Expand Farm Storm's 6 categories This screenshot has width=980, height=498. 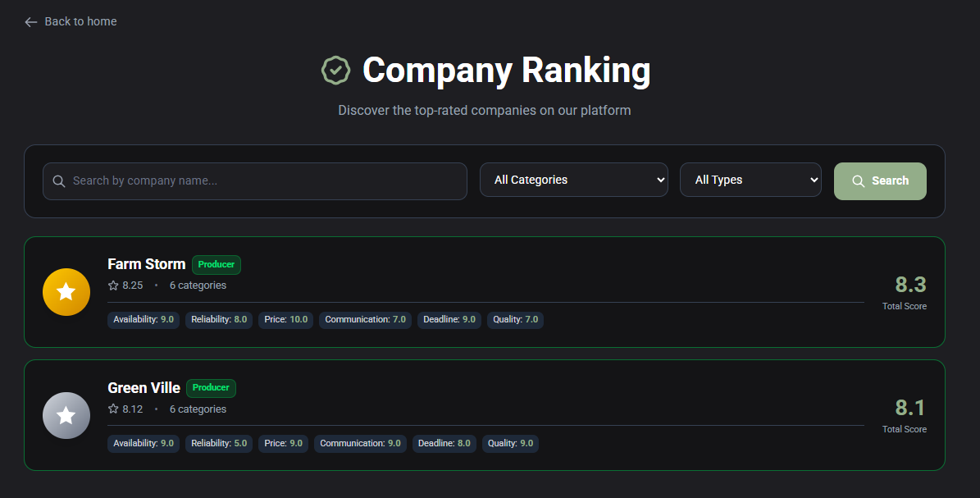pos(198,285)
